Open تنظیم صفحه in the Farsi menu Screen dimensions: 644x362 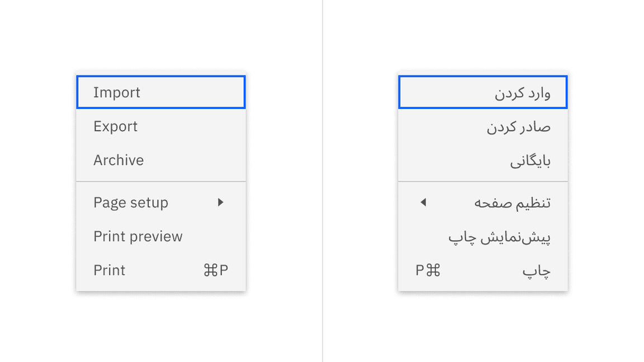pyautogui.click(x=509, y=203)
